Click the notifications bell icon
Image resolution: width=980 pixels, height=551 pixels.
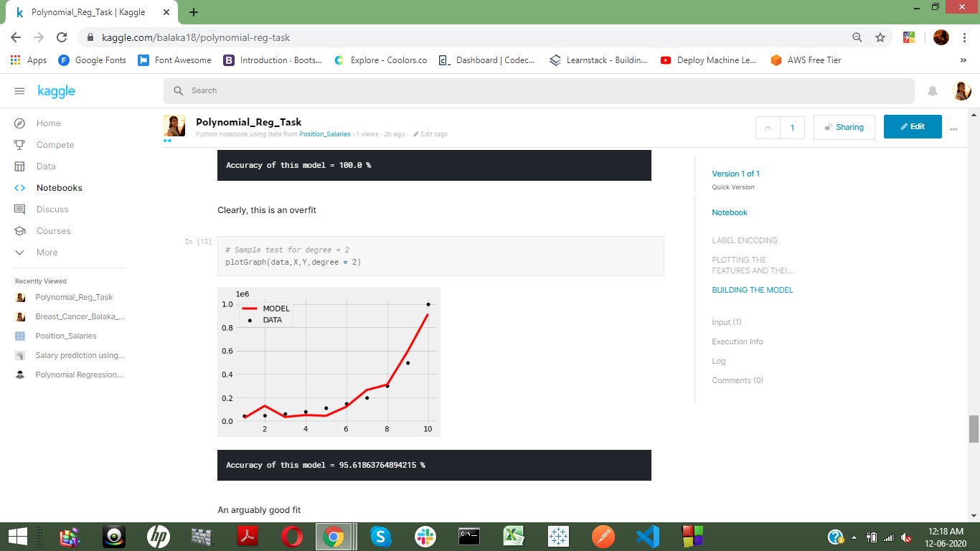pos(933,91)
